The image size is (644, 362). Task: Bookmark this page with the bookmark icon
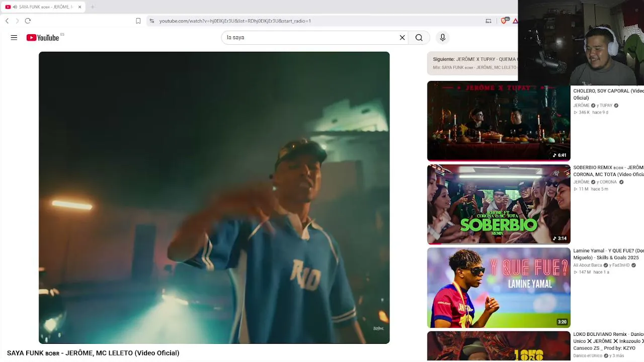(x=138, y=21)
